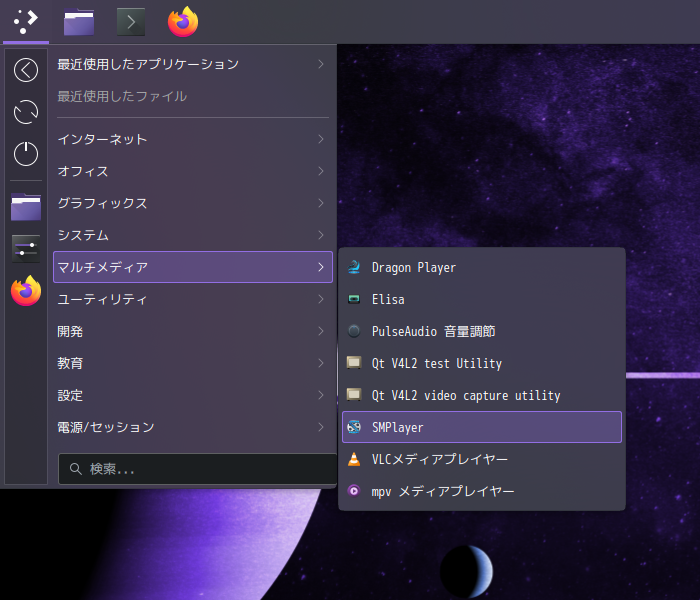Launch Qt V4L2 video capture utility
This screenshot has height=600, width=700.
[x=482, y=395]
